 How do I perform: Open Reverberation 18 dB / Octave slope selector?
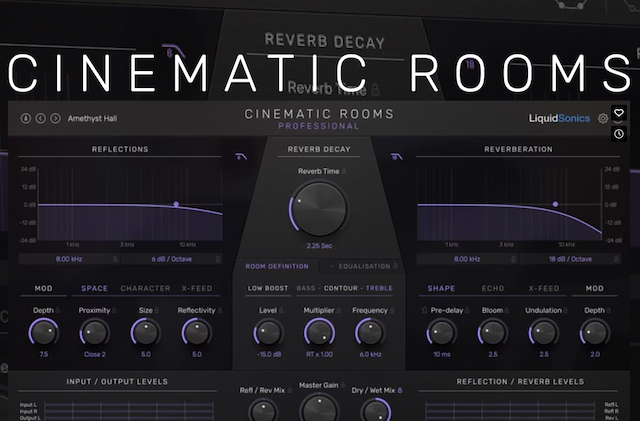click(570, 259)
